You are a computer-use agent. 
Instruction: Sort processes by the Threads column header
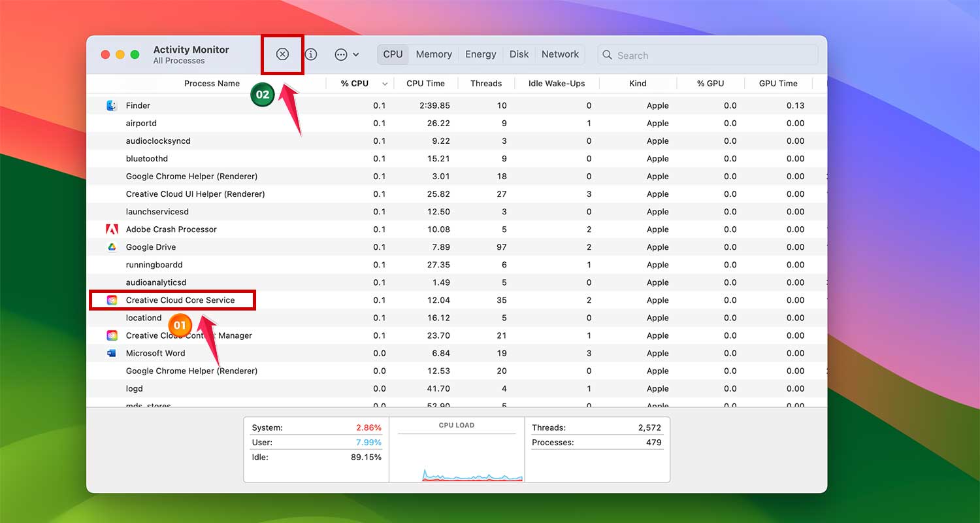coord(486,83)
